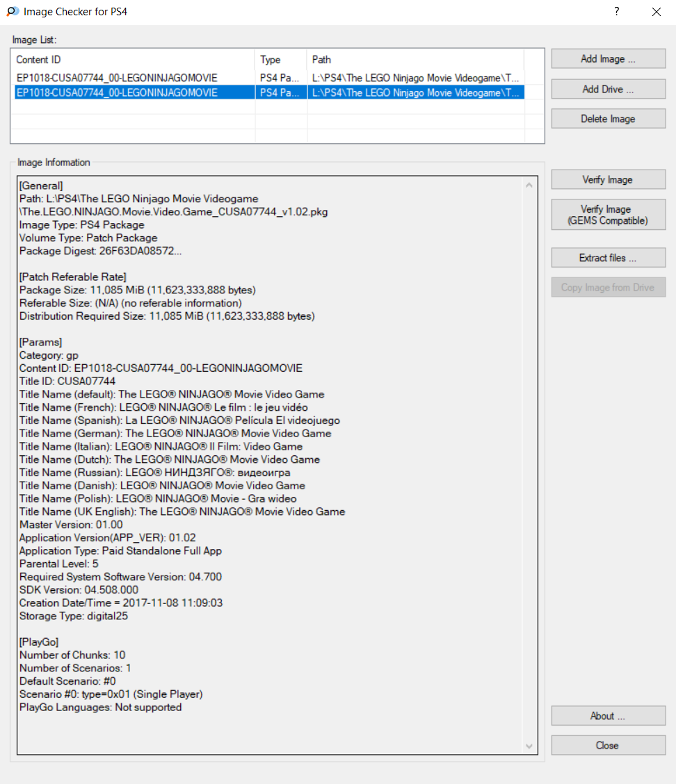Image resolution: width=676 pixels, height=784 pixels.
Task: Click the Application Version(APP_VER) line
Action: 107,537
